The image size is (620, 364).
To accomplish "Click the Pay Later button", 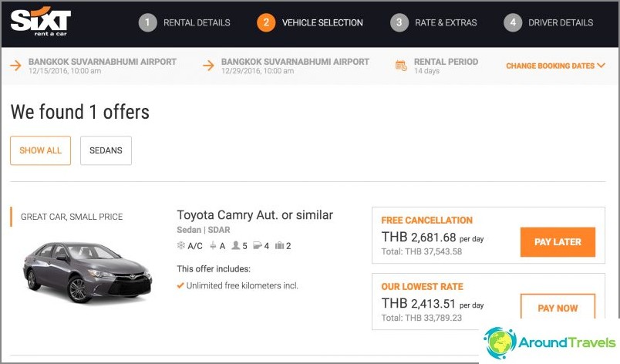I will 558,242.
